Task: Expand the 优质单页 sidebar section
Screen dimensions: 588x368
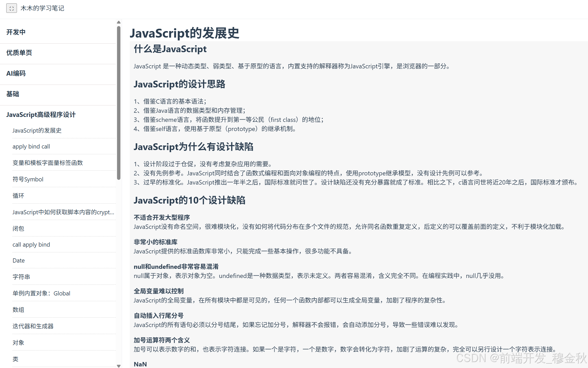Action: pos(19,53)
